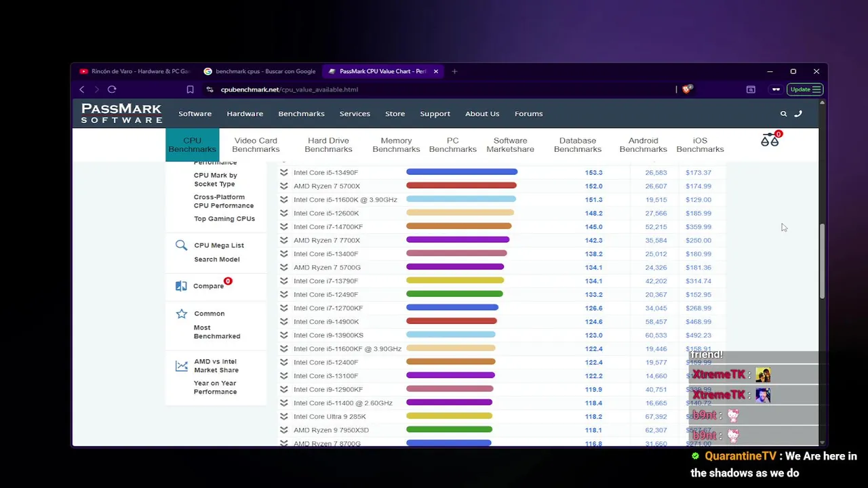Select the Hard Drive Benchmarks tab
Viewport: 868px width, 488px height.
pos(328,145)
